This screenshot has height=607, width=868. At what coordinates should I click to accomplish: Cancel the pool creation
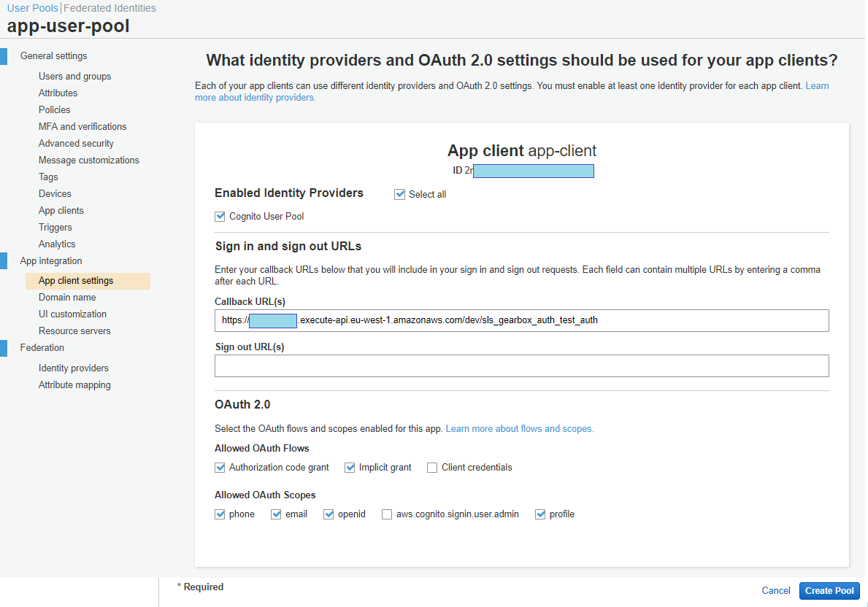pos(775,591)
